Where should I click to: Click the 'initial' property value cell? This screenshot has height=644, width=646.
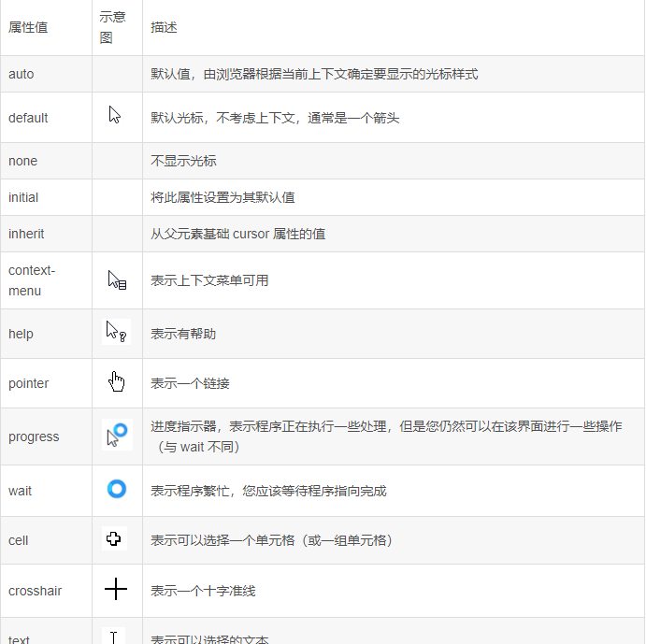pyautogui.click(x=46, y=197)
